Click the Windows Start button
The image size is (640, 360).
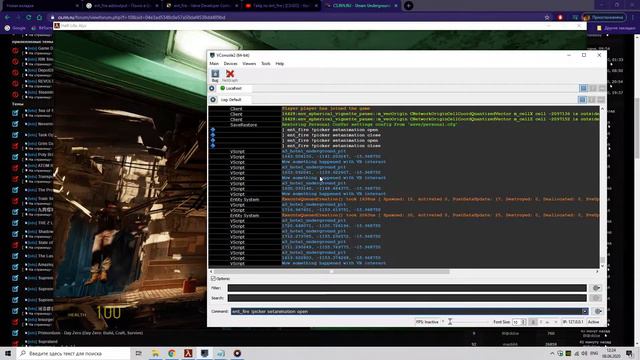coord(8,353)
